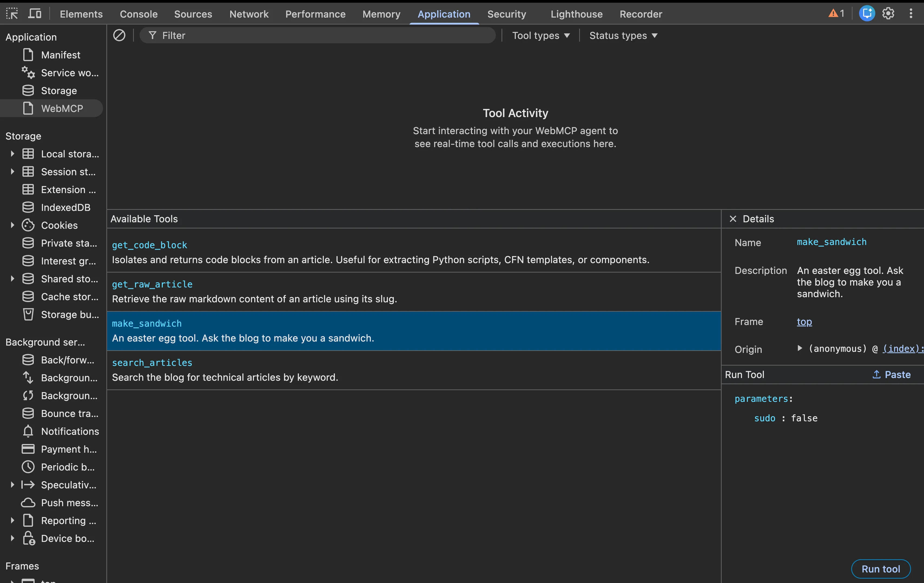924x583 pixels.
Task: Open the Status types dropdown
Action: tap(623, 35)
